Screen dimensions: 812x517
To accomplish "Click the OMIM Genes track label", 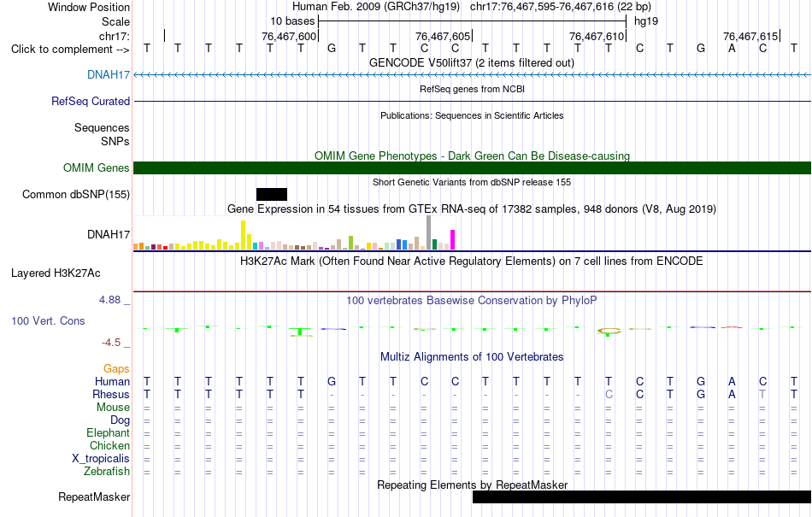I will click(97, 167).
